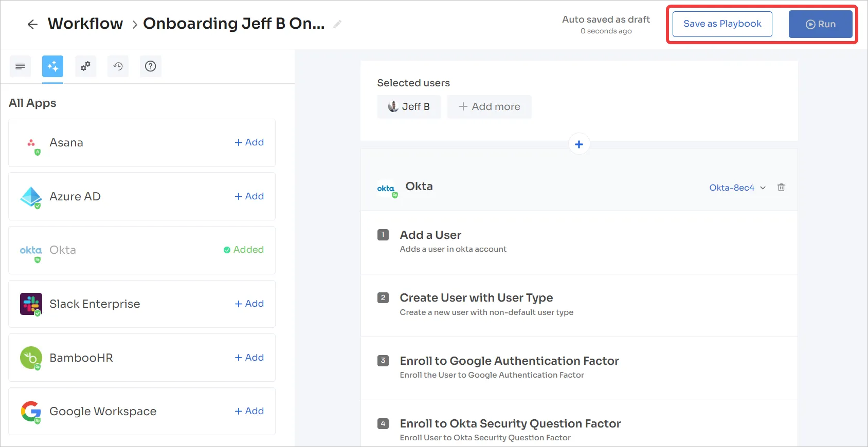Click the Azure AD app logo
868x447 pixels.
[31, 197]
